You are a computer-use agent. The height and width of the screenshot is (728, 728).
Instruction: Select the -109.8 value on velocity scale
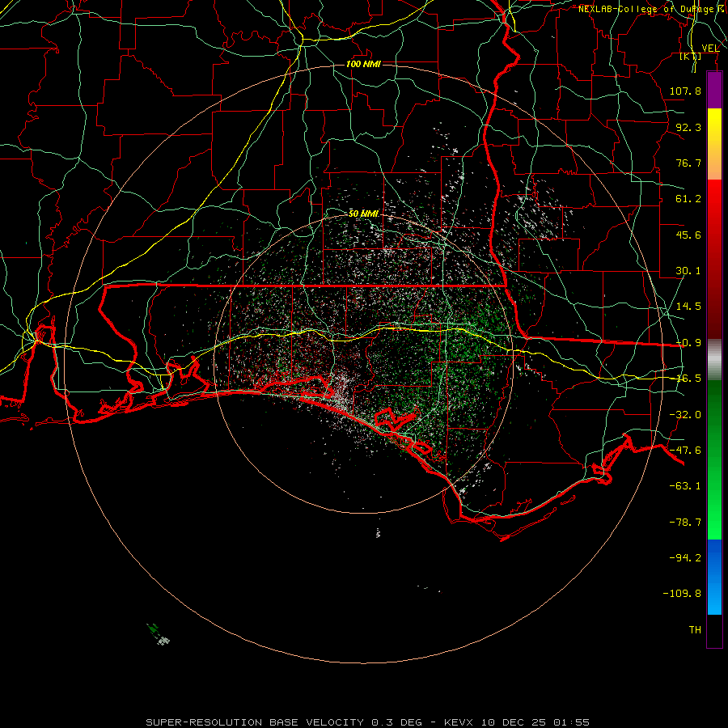point(682,594)
